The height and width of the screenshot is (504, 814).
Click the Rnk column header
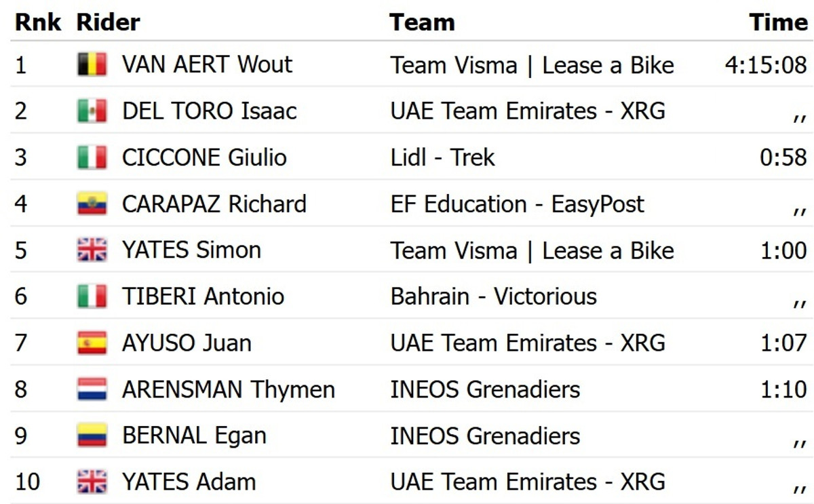(x=37, y=22)
